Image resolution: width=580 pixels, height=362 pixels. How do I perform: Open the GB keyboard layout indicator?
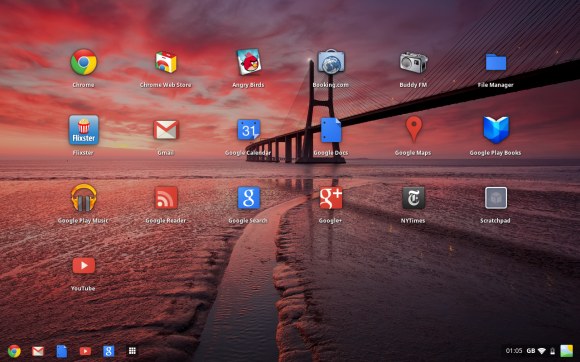(531, 351)
